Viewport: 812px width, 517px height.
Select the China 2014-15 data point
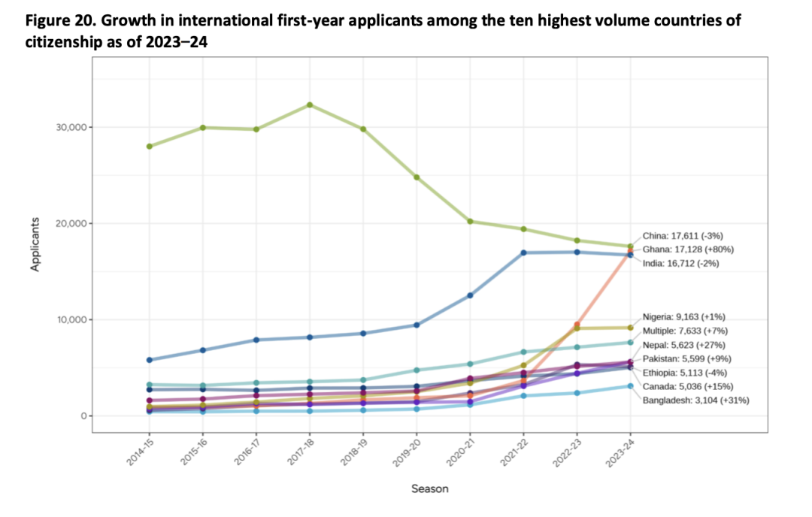pos(150,147)
